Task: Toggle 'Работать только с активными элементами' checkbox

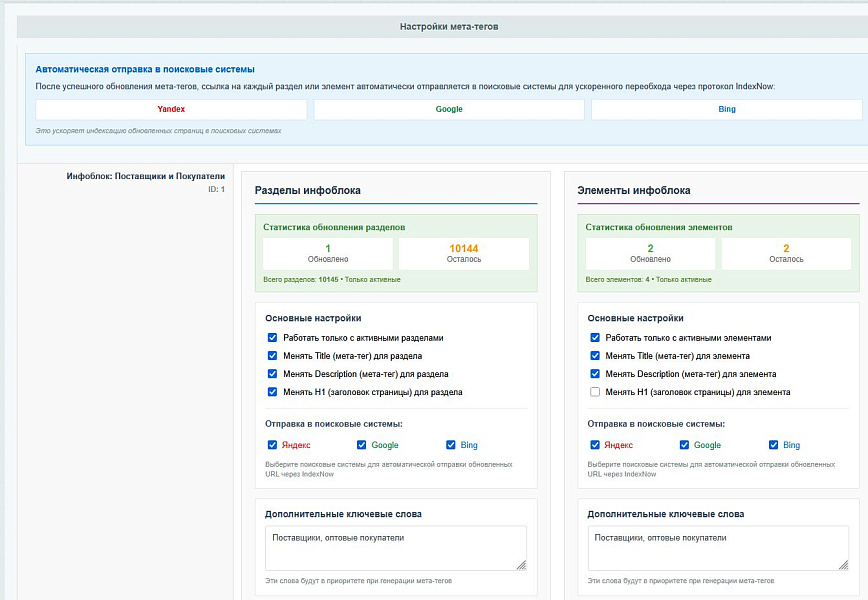Action: (595, 338)
